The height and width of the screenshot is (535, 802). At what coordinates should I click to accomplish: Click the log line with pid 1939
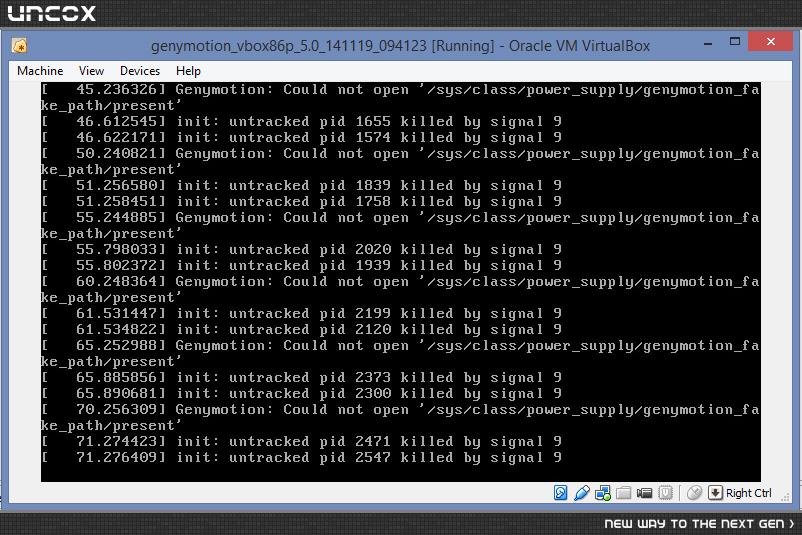click(x=302, y=265)
